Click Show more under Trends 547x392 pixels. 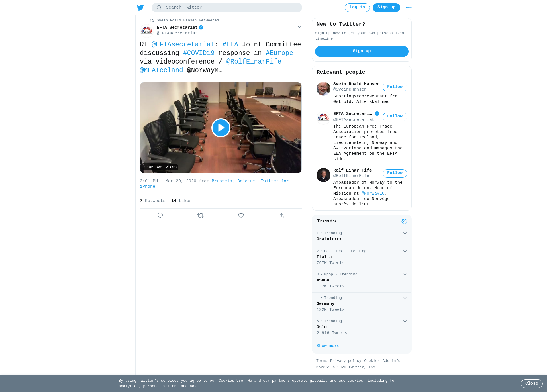(x=328, y=346)
